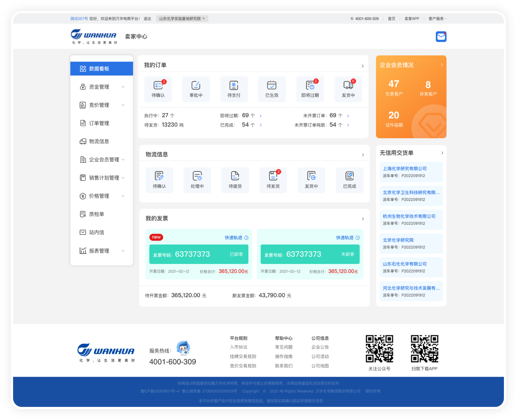The image size is (517, 420).
Task: Expand the 资金管理 sidebar menu
Action: (x=102, y=87)
